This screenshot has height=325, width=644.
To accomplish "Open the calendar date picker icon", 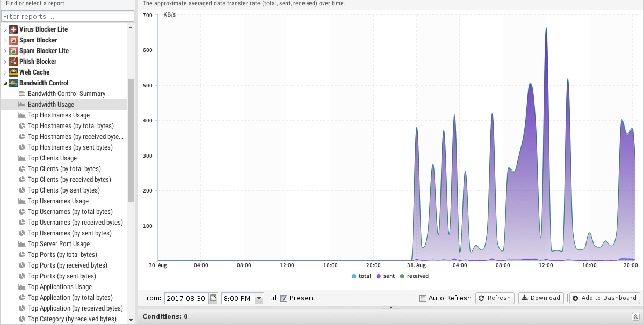I will pyautogui.click(x=213, y=298).
